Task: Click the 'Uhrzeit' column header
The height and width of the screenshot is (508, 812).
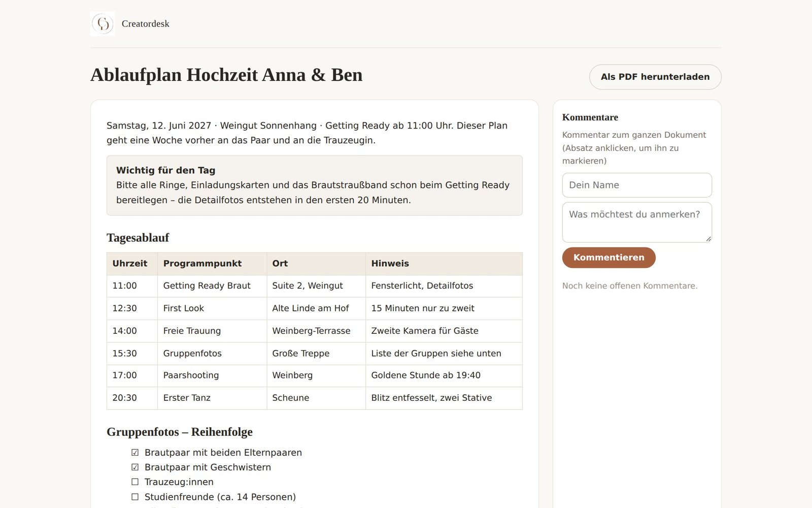Action: click(x=132, y=264)
